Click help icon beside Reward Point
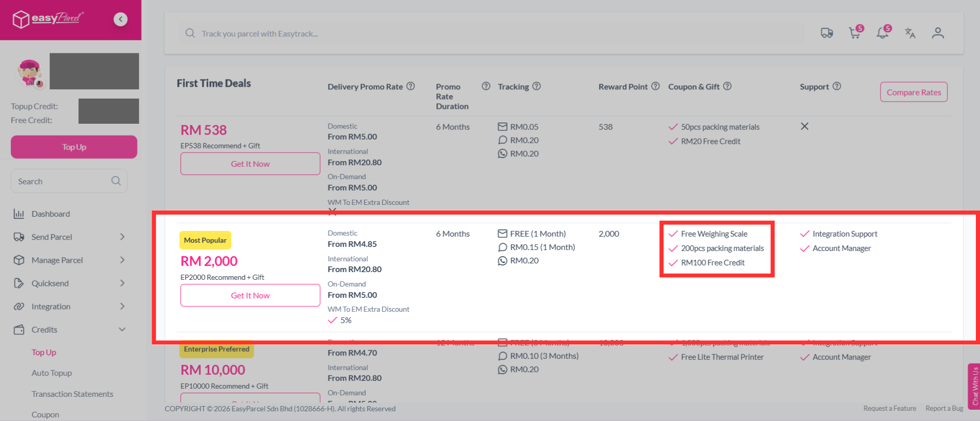The height and width of the screenshot is (421, 980). (x=655, y=86)
